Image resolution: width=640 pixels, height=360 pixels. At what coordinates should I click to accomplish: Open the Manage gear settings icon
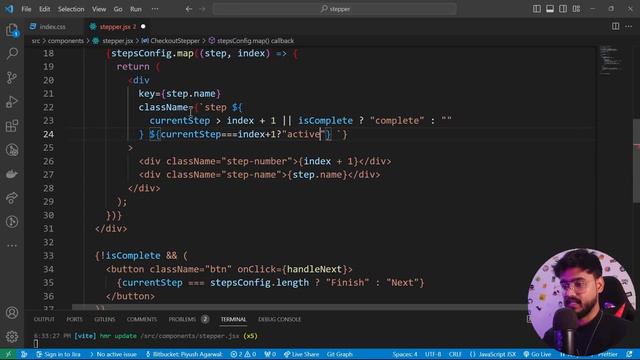(x=12, y=336)
